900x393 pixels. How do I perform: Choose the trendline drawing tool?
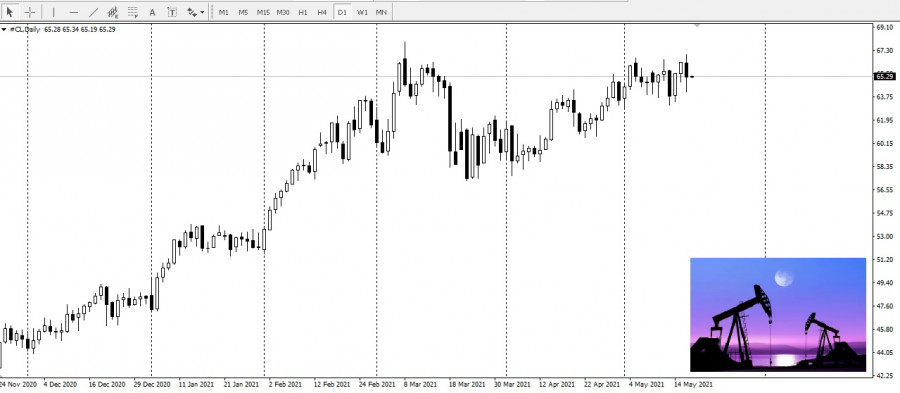click(x=94, y=11)
